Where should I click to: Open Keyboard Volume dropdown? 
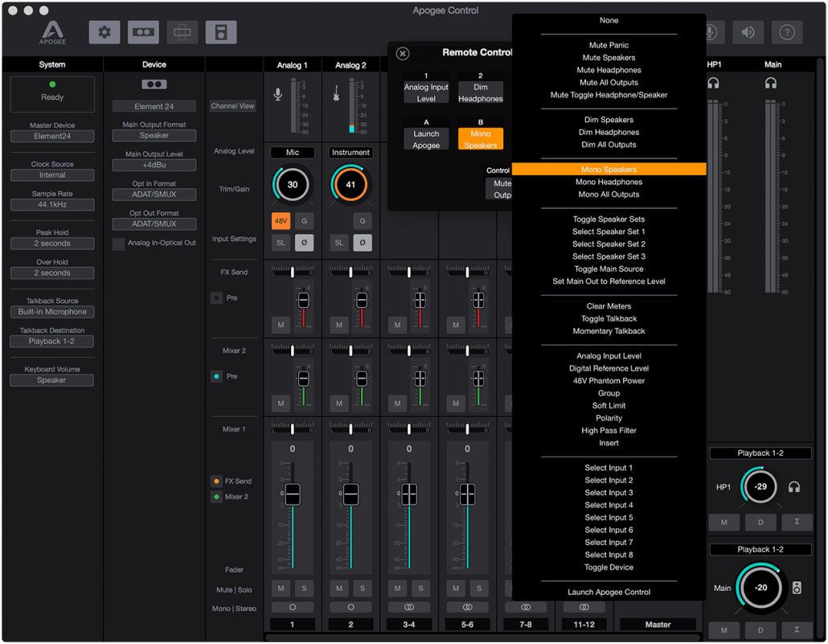[x=51, y=380]
